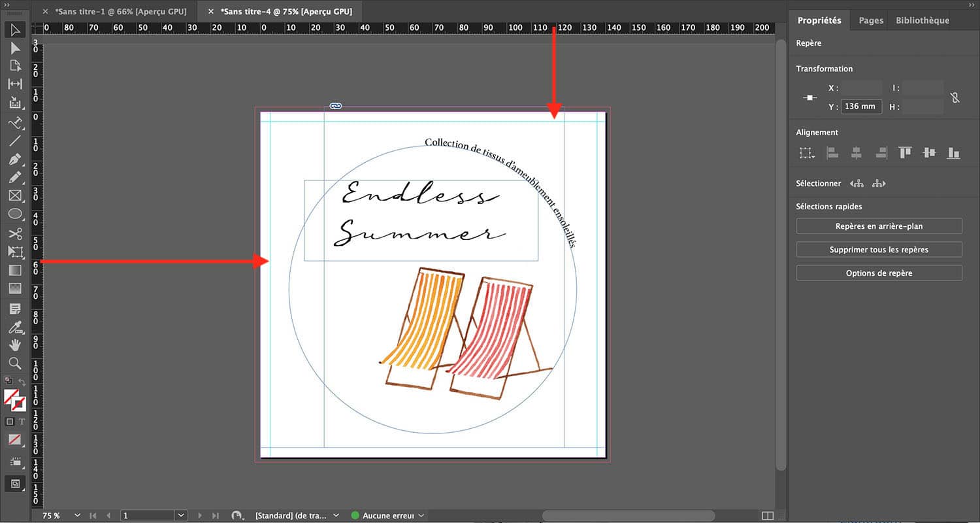This screenshot has width=980, height=523.
Task: Open the Bibliothèque tab
Action: 921,20
